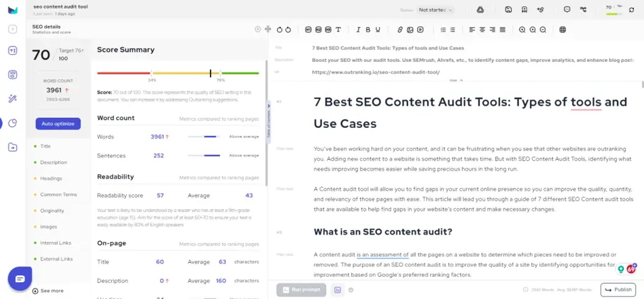Image resolution: width=644 pixels, height=299 pixels.
Task: Zoom out the editor
Action: click(543, 29)
